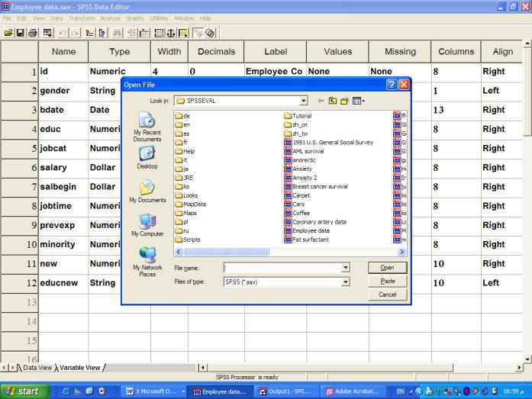532x399 pixels.
Task: Click the Internet Explorer quick launch icon
Action: pos(66,391)
